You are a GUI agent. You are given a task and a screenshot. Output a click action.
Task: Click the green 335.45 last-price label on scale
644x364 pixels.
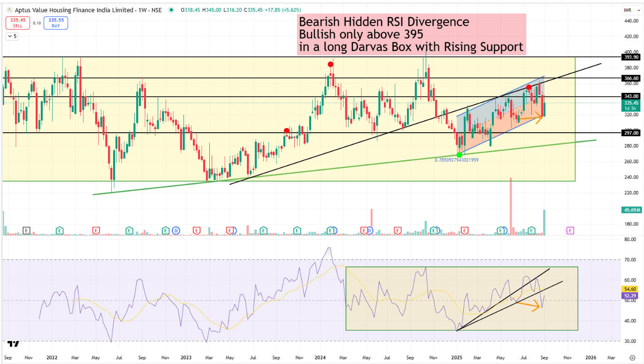pyautogui.click(x=632, y=105)
